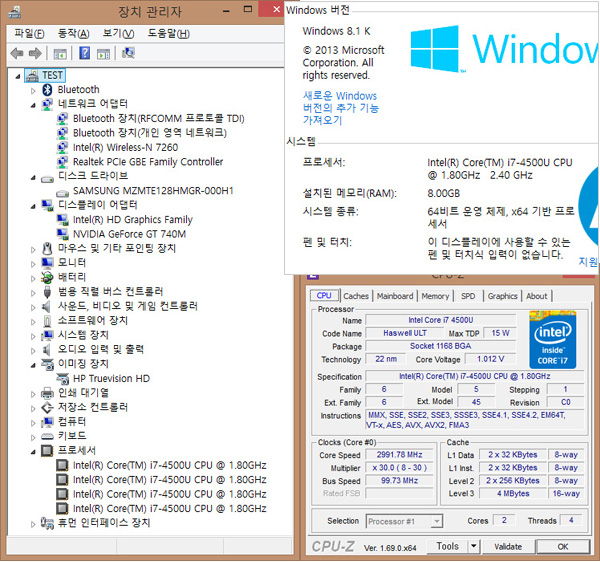
Task: Click the Core Speed value 2991.78 MHz
Action: [399, 454]
